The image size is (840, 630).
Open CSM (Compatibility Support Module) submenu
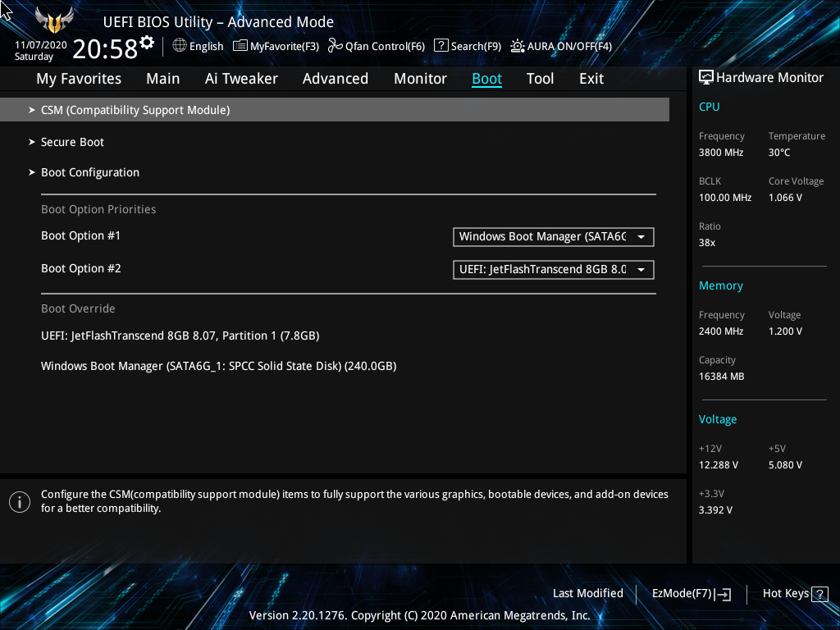point(335,110)
